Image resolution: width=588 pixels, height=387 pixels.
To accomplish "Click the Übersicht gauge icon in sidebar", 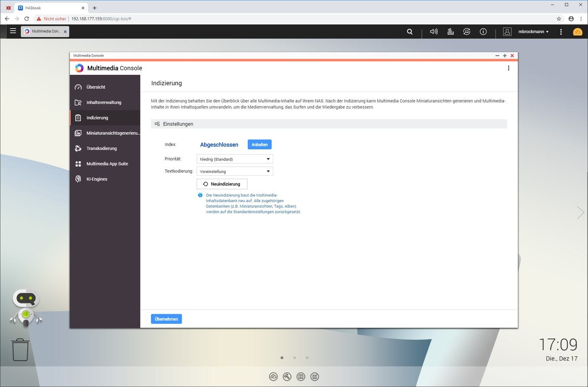I will (78, 87).
